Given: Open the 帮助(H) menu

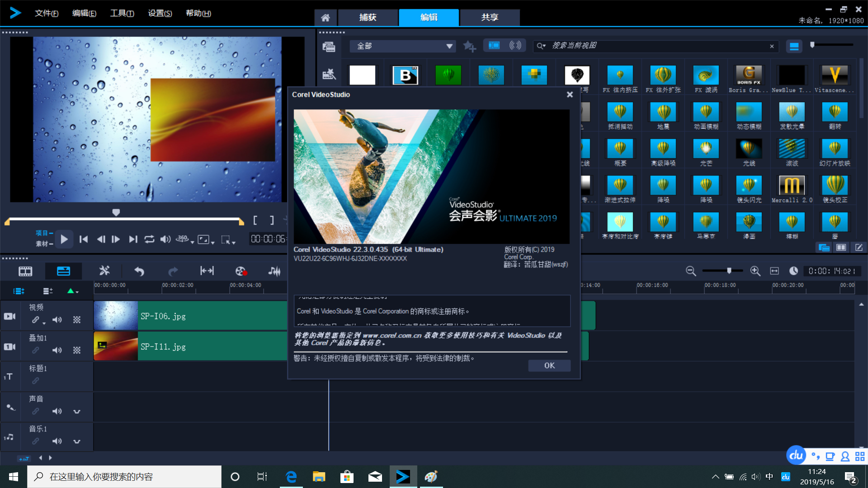Looking at the screenshot, I should [198, 13].
